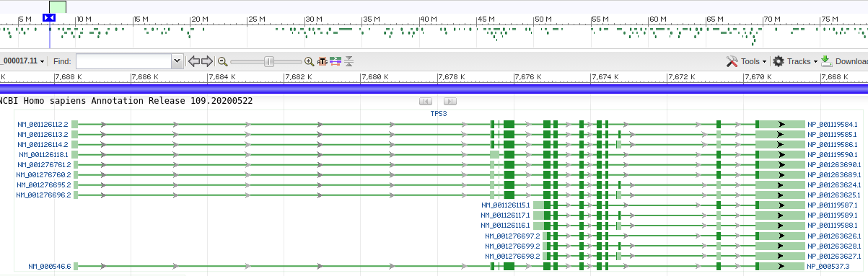Select transcript NM_001126114.2

(43, 145)
